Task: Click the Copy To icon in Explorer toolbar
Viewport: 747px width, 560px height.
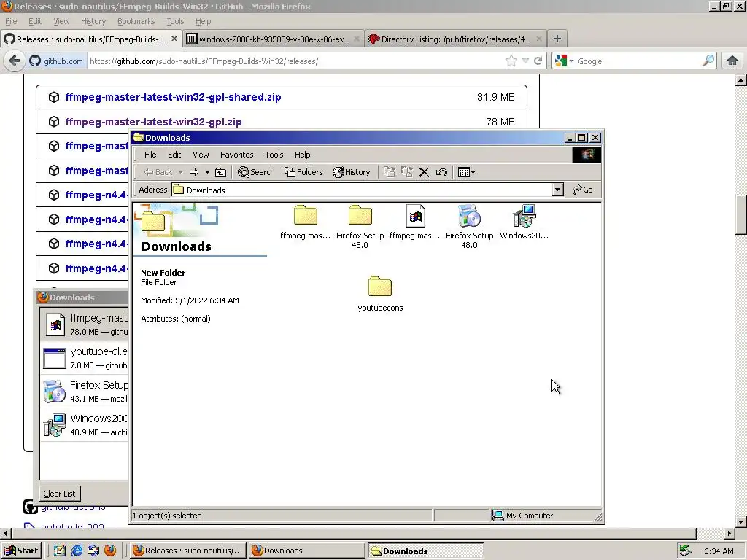Action: [407, 172]
